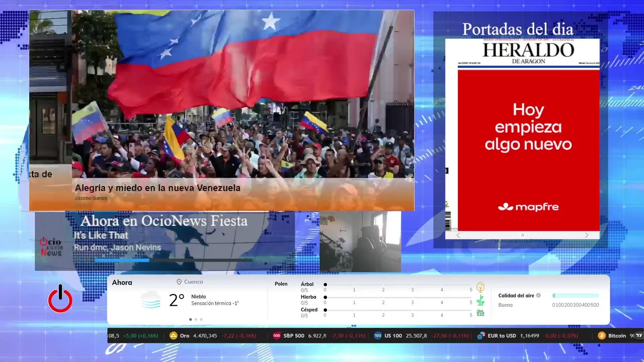Click the EUR to USD rate 1,16499
This screenshot has width=644, height=362.
coord(529,336)
